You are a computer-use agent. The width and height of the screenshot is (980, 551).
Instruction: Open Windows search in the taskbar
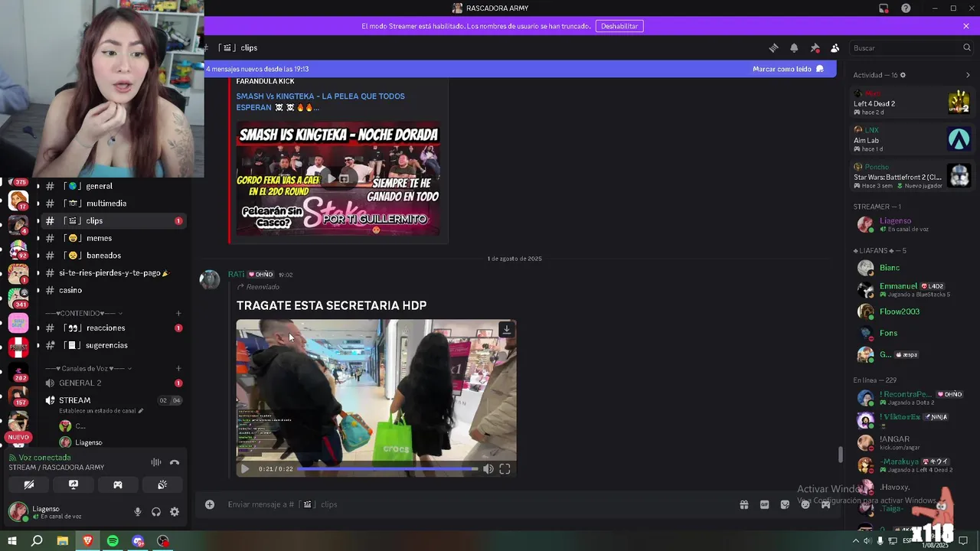pos(37,541)
